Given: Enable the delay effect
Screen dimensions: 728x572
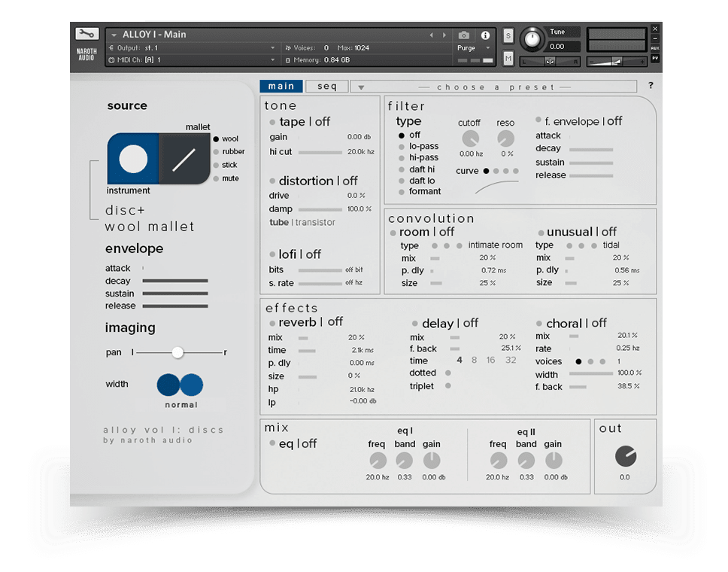Looking at the screenshot, I should [x=415, y=324].
